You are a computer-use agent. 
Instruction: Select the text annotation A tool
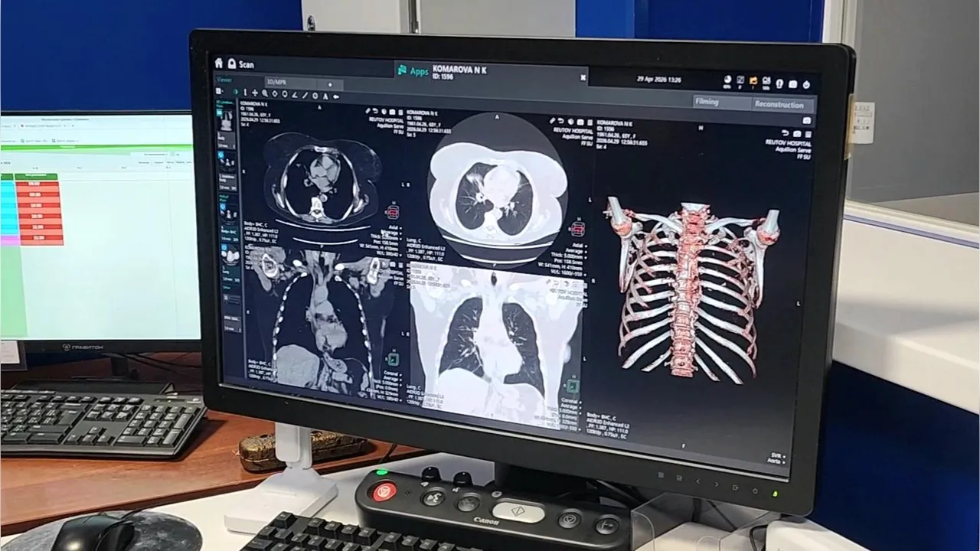point(325,96)
